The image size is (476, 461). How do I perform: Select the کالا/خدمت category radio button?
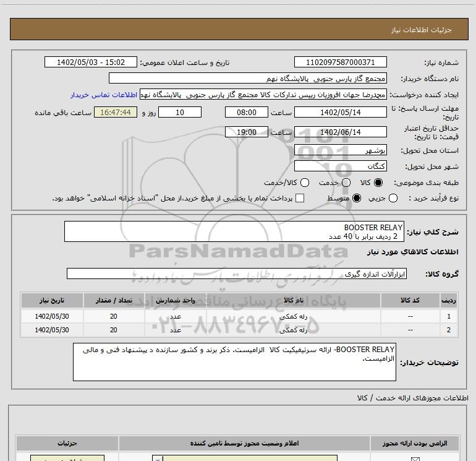[305, 183]
